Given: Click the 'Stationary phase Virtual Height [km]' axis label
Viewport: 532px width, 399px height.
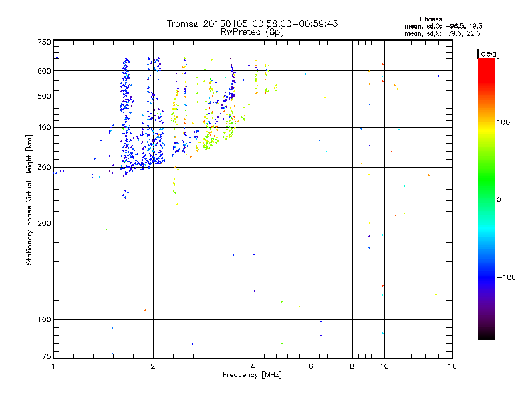Looking at the screenshot, I should pyautogui.click(x=29, y=199).
